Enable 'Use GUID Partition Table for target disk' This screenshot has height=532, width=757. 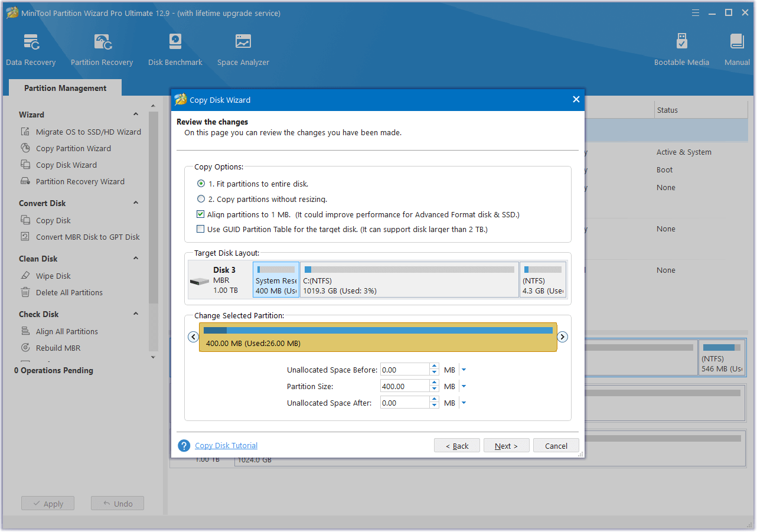click(x=201, y=229)
